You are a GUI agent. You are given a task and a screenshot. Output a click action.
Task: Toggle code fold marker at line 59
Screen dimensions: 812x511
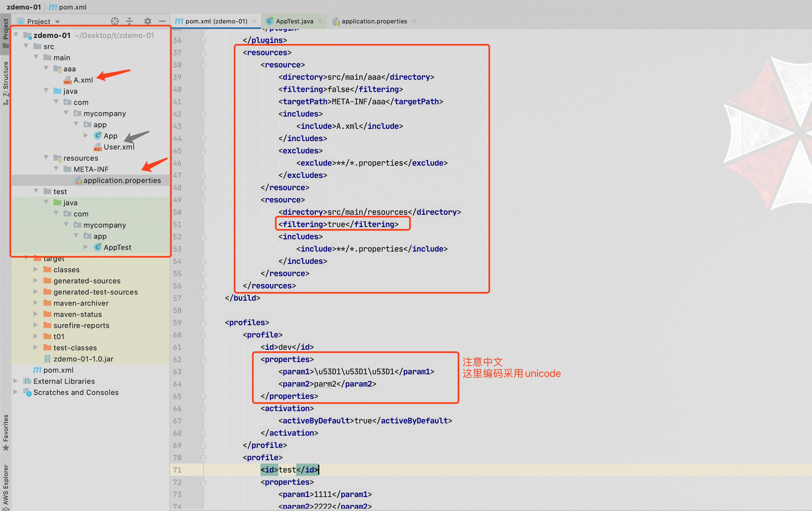click(x=203, y=323)
